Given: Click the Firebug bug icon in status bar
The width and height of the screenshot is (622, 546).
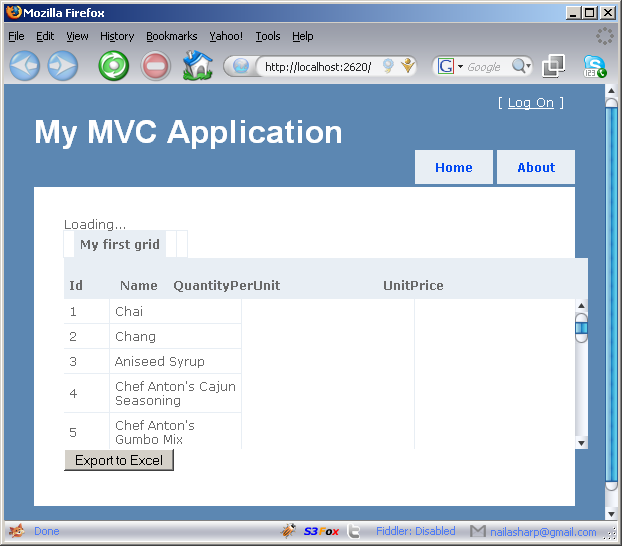Looking at the screenshot, I should click(288, 531).
